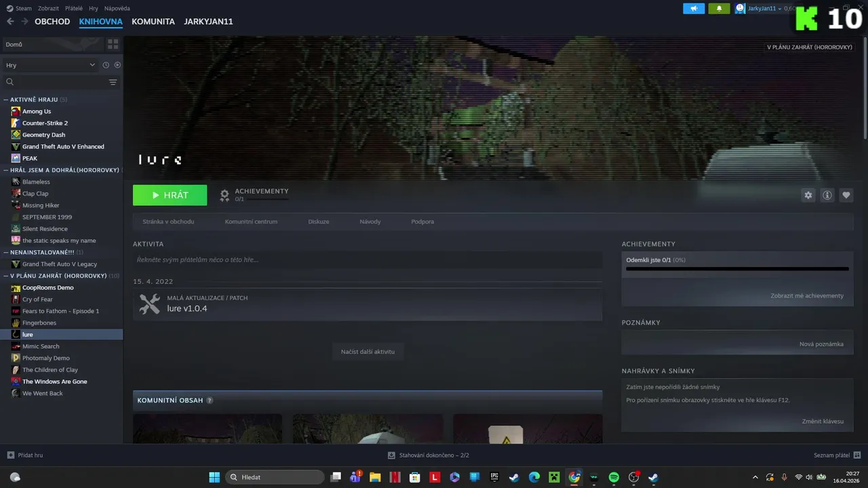The height and width of the screenshot is (488, 868).
Task: Click the Windows Start button
Action: click(x=214, y=477)
